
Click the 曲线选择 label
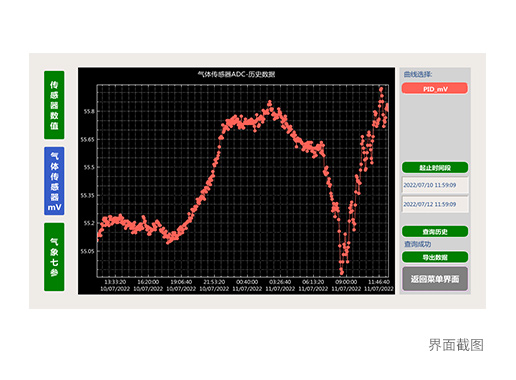coord(418,74)
